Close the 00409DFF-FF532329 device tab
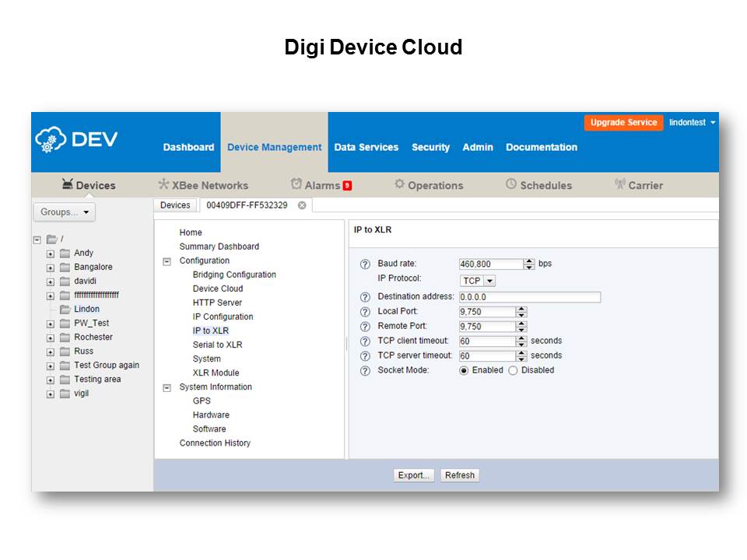Viewport: 747px width, 560px height. (302, 205)
